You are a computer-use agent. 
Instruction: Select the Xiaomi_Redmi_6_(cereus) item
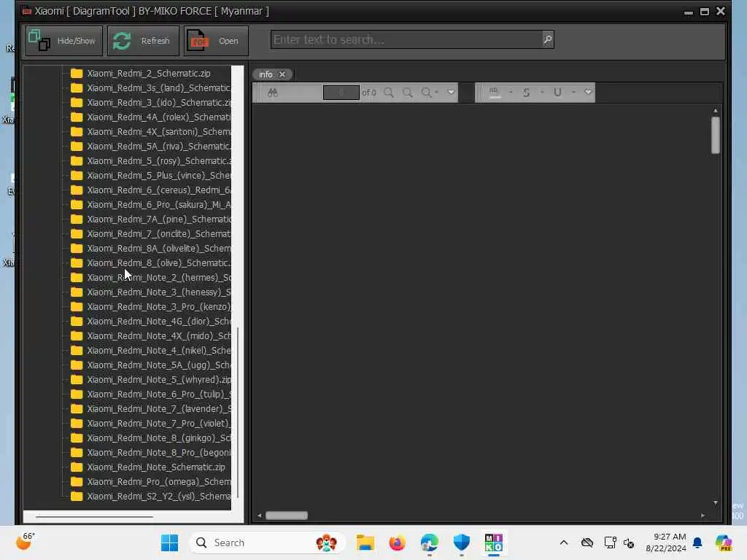(x=158, y=190)
